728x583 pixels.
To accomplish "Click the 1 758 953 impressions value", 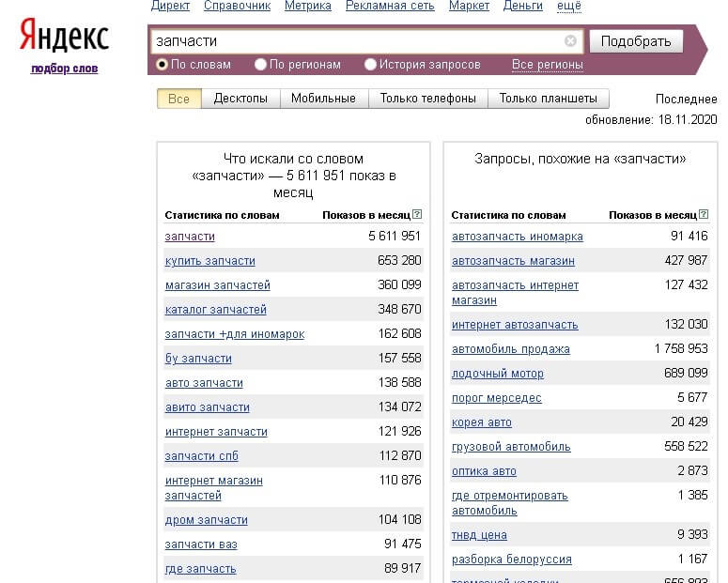I will click(x=681, y=348).
